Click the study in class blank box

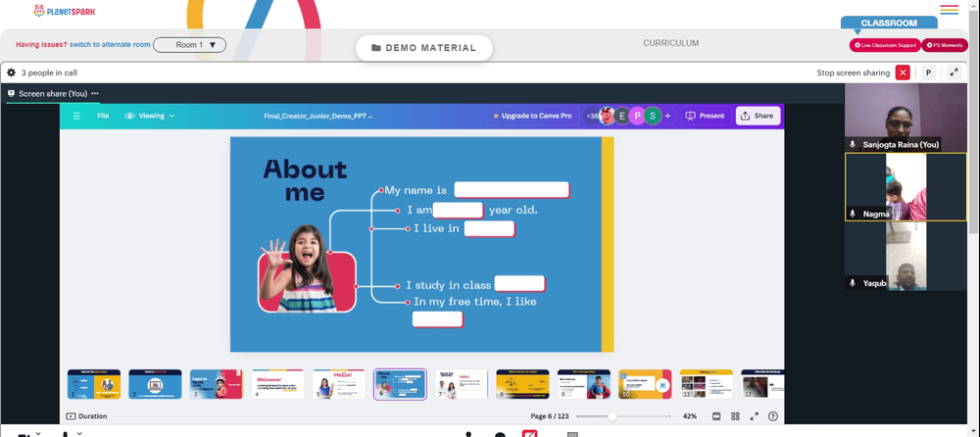coord(520,284)
